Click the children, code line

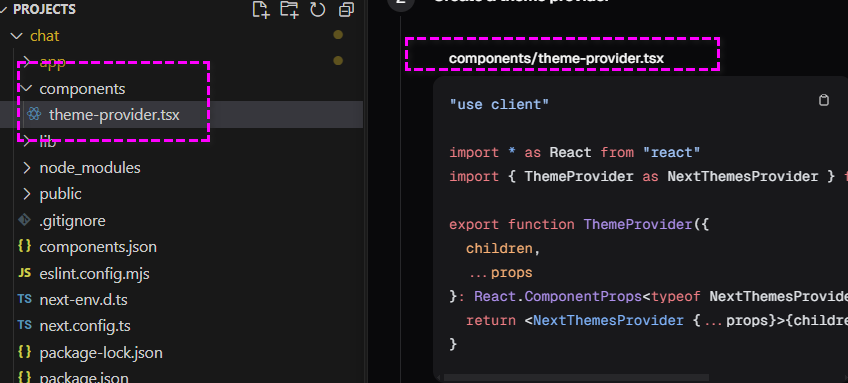click(503, 248)
